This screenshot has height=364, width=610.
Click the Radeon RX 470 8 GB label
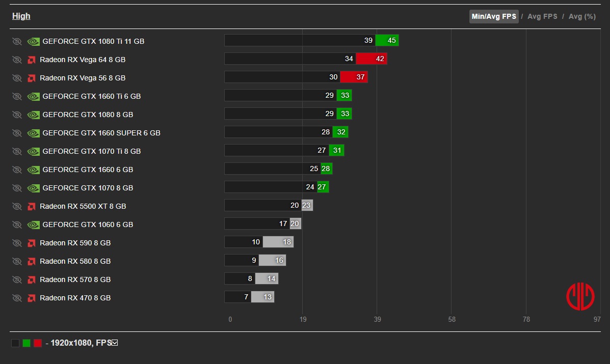(75, 298)
